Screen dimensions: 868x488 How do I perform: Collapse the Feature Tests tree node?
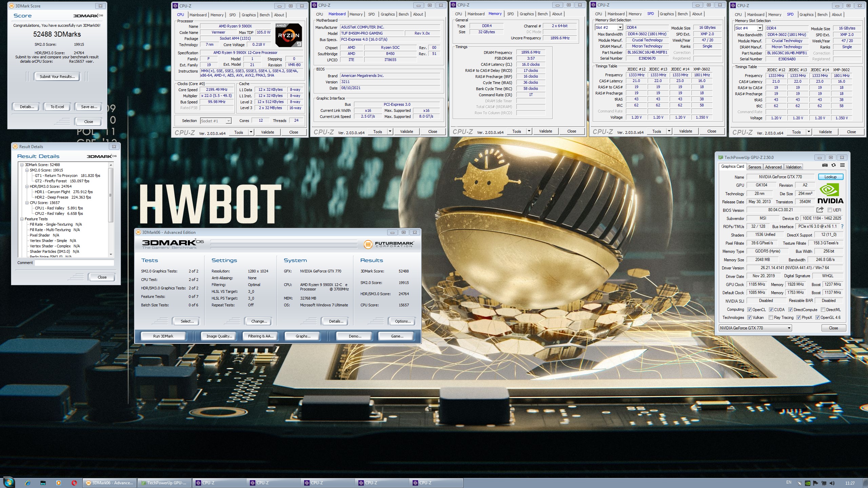[x=22, y=219]
